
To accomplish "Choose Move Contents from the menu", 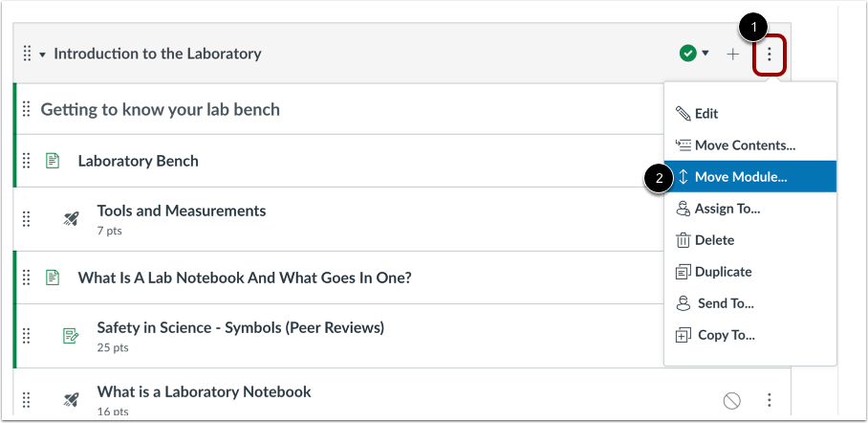I will coord(744,145).
